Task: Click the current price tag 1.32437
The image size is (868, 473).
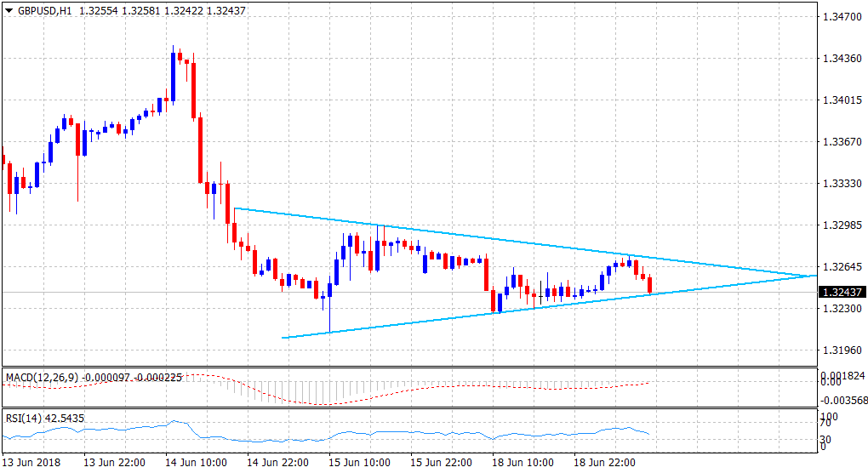Action: click(842, 293)
